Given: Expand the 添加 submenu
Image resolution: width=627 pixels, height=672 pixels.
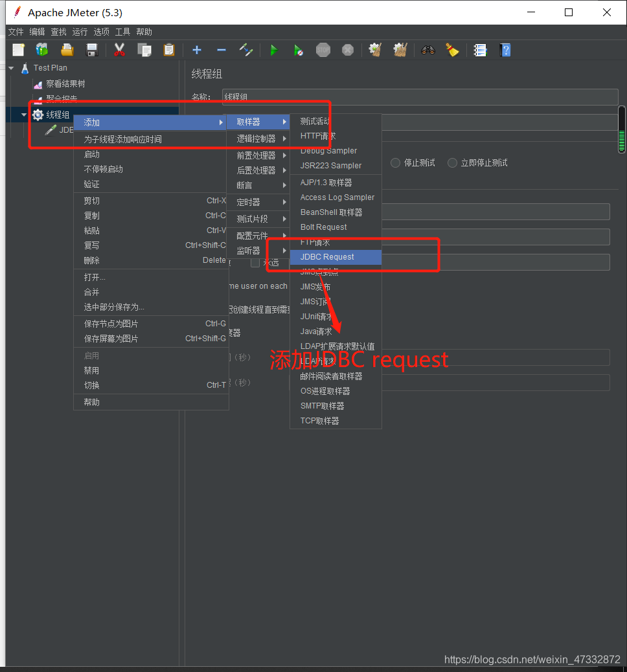Looking at the screenshot, I should pyautogui.click(x=150, y=122).
